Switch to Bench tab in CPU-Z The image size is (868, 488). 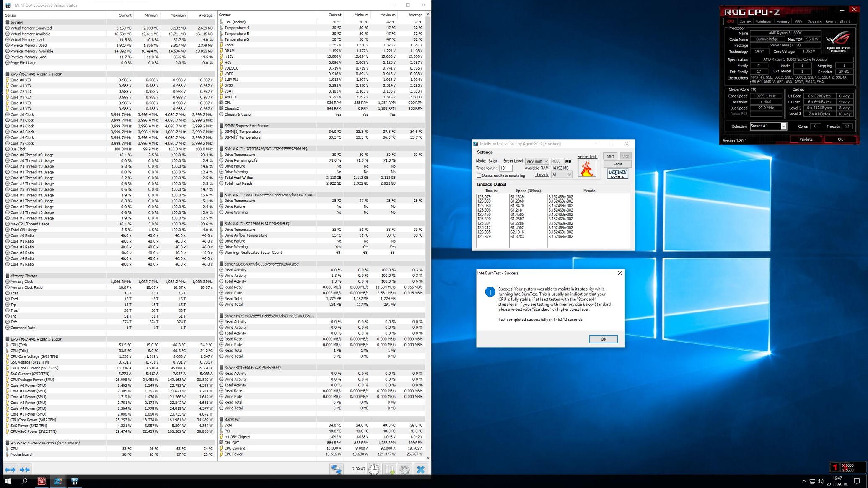(x=830, y=22)
